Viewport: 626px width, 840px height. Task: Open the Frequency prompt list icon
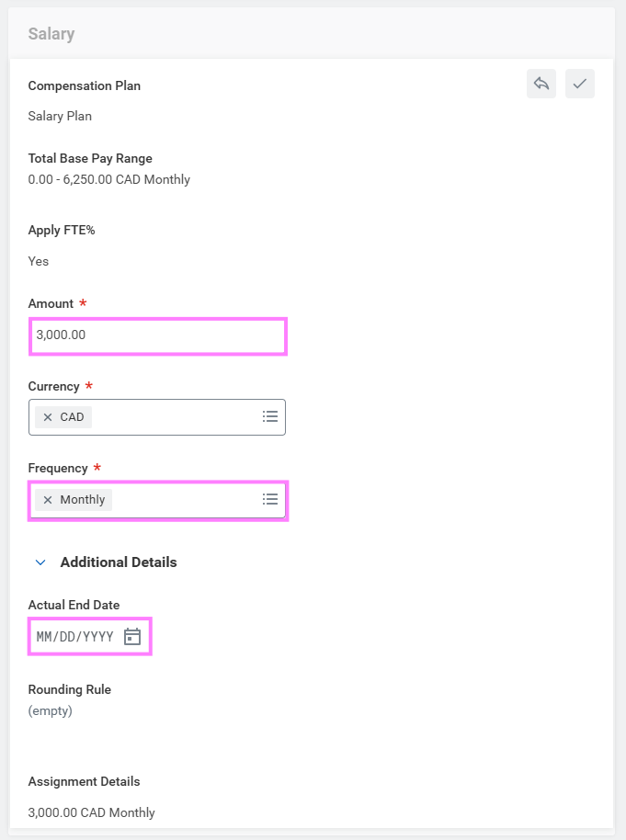(x=270, y=499)
